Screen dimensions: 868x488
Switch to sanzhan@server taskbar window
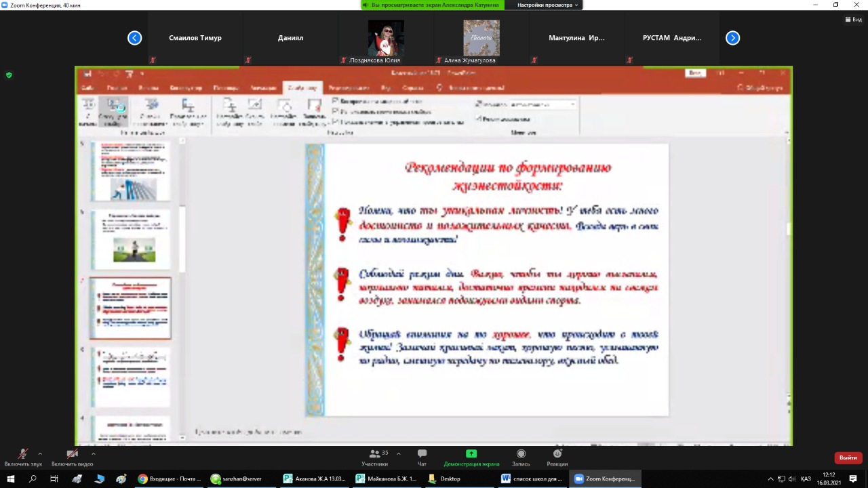pos(242,479)
